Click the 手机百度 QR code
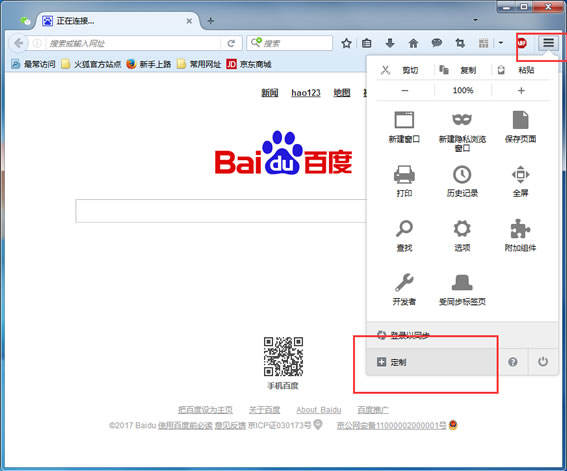Image resolution: width=567 pixels, height=471 pixels. (283, 357)
